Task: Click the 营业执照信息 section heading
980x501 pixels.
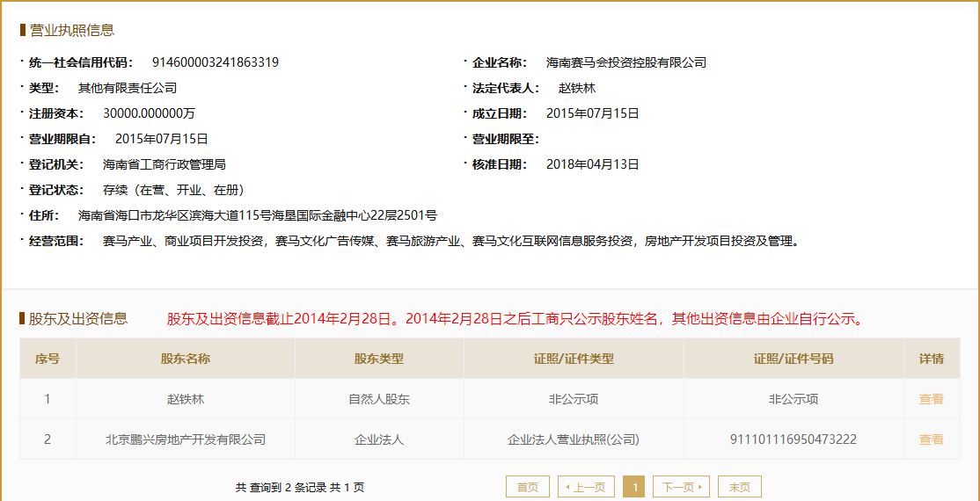Action: 72,30
